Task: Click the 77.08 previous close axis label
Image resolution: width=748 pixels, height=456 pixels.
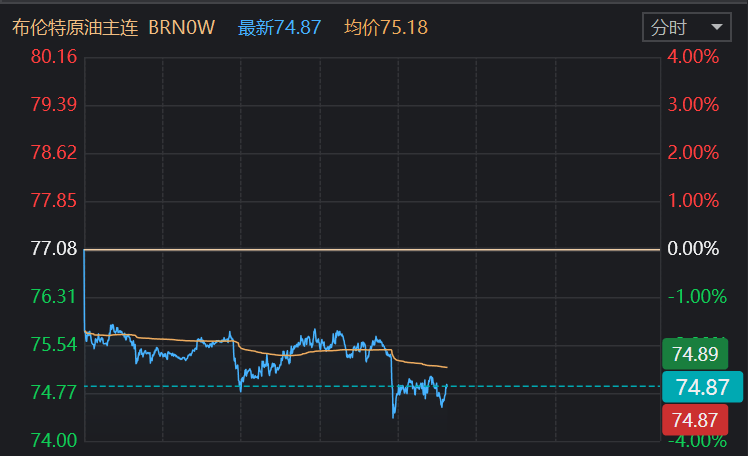Action: [54, 248]
